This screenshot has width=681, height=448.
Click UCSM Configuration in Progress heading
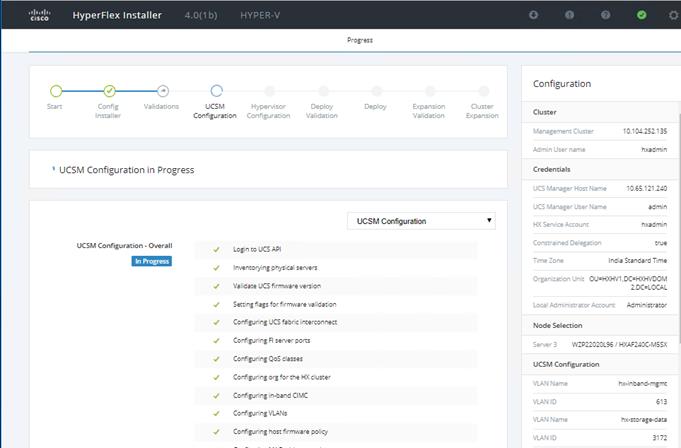tap(126, 170)
